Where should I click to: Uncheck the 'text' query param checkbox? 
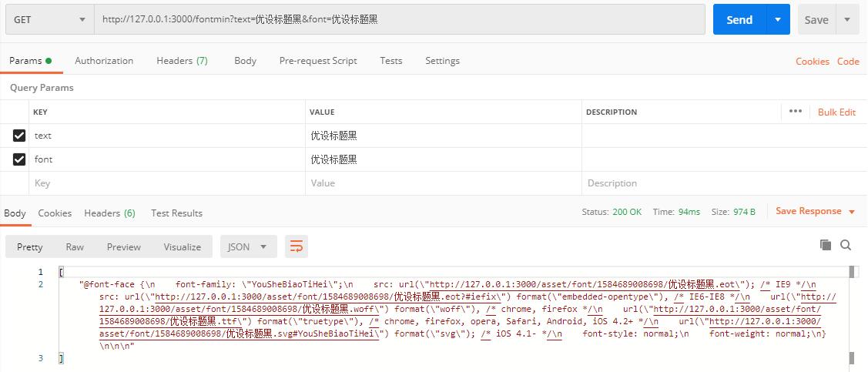click(19, 136)
